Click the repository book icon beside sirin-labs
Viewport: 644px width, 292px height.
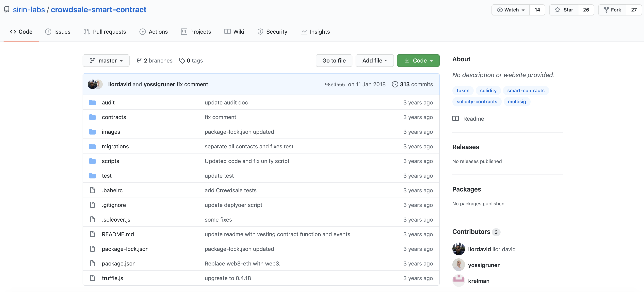point(7,9)
